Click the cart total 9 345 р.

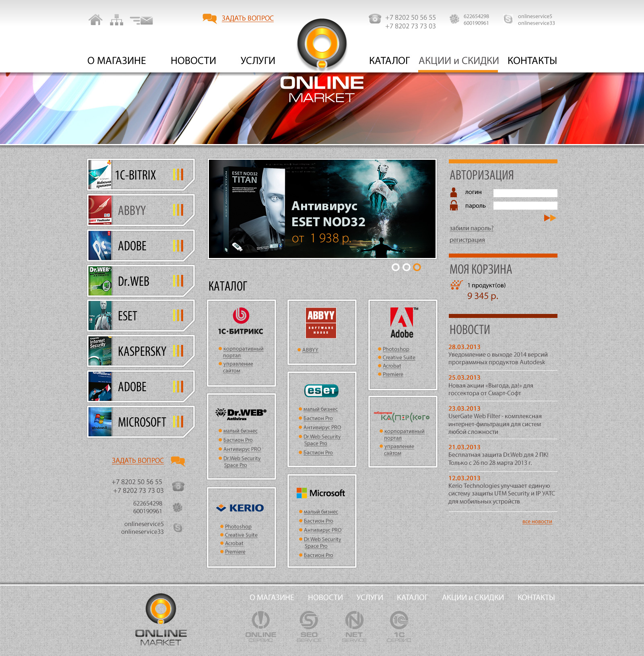(483, 296)
